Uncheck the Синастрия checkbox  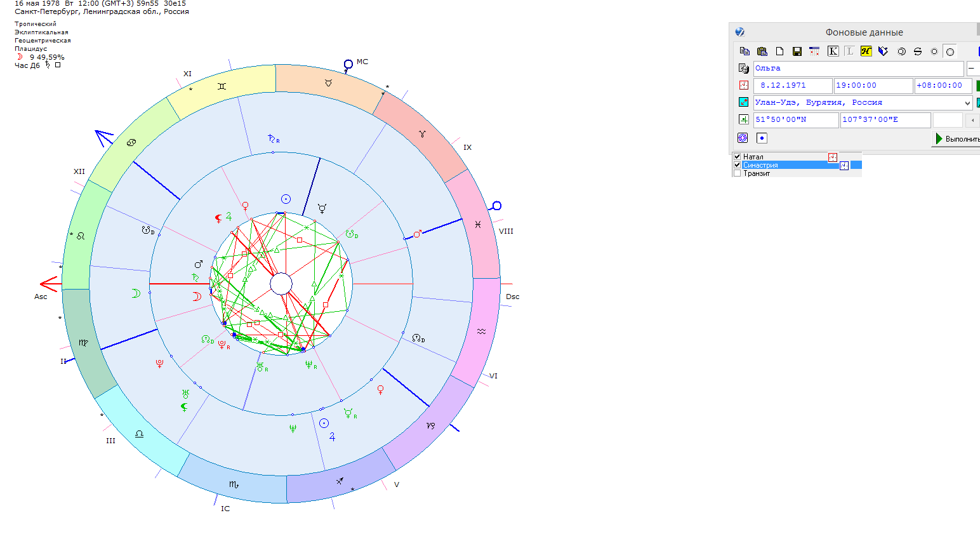[737, 165]
